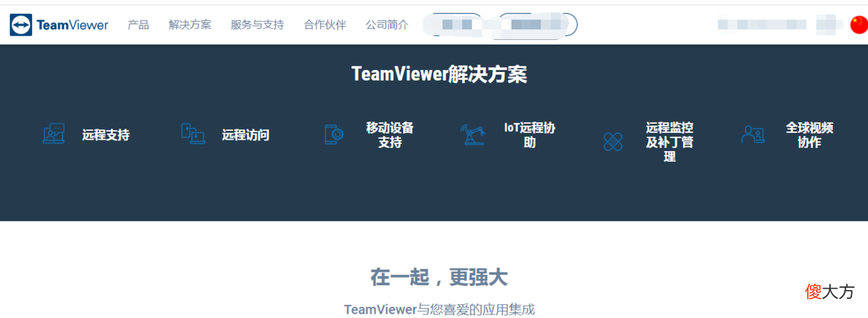The image size is (868, 318).
Task: Click the 全球视频协作 video icon
Action: tap(752, 134)
